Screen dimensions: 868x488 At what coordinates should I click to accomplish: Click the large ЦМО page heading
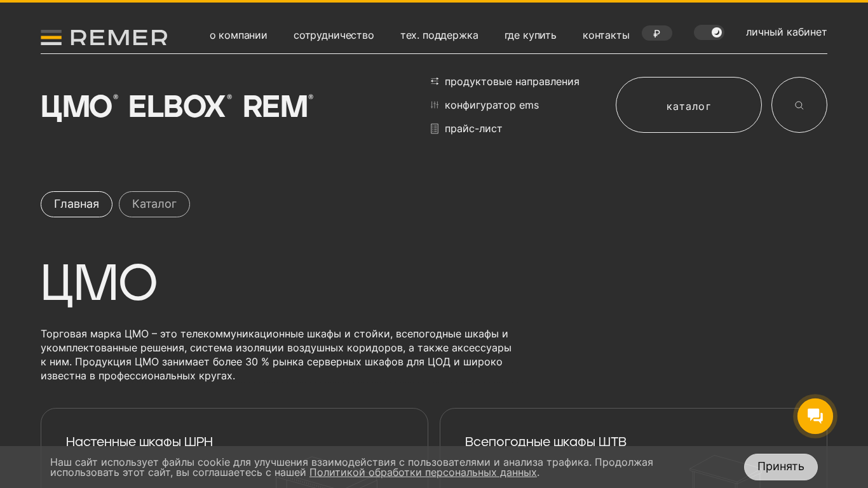point(98,283)
